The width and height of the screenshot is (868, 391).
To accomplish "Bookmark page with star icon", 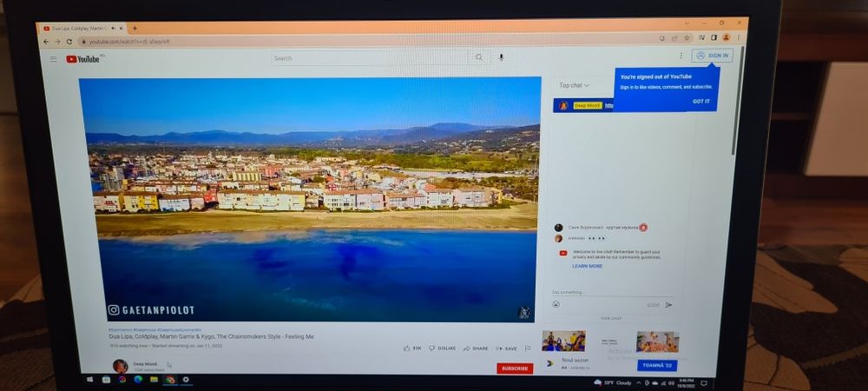I will (687, 37).
